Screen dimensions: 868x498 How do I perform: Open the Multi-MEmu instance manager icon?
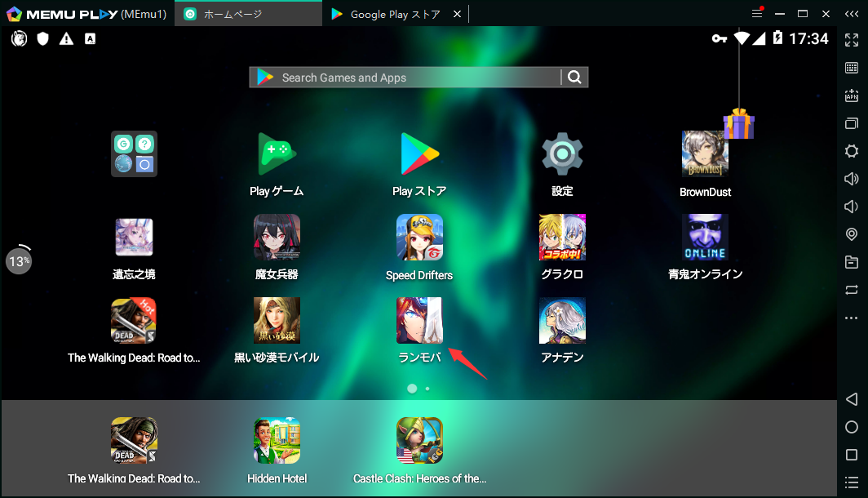point(852,123)
